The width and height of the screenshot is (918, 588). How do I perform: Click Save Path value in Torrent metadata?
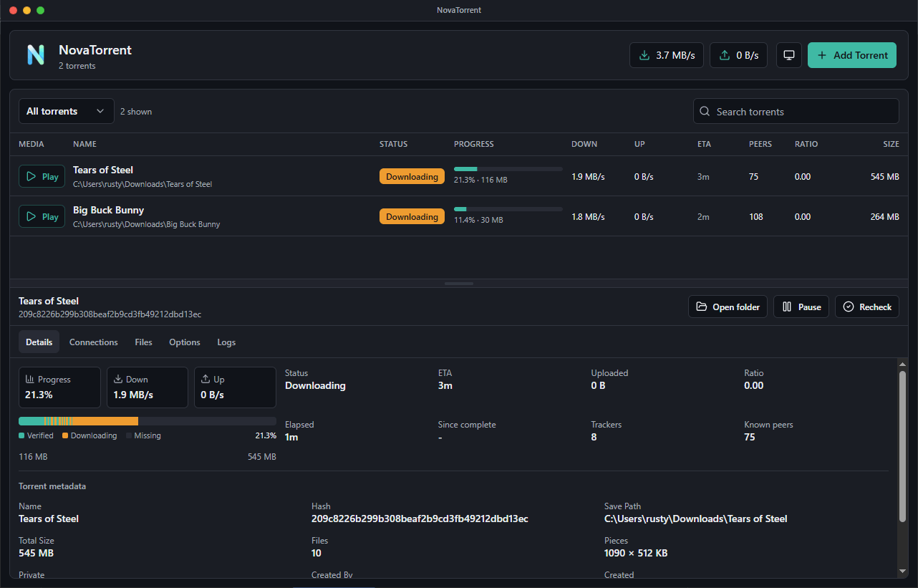[x=695, y=519]
